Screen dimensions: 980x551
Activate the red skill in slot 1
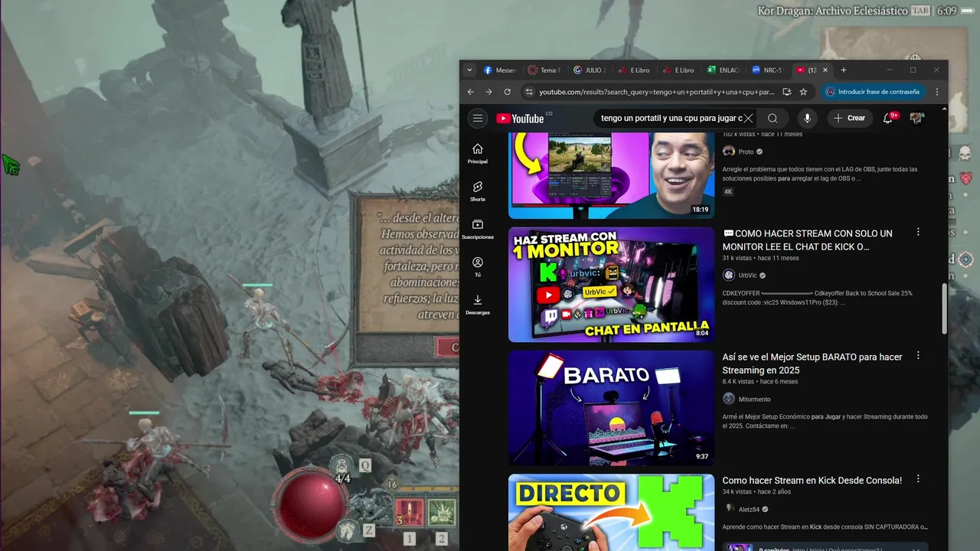coord(409,511)
